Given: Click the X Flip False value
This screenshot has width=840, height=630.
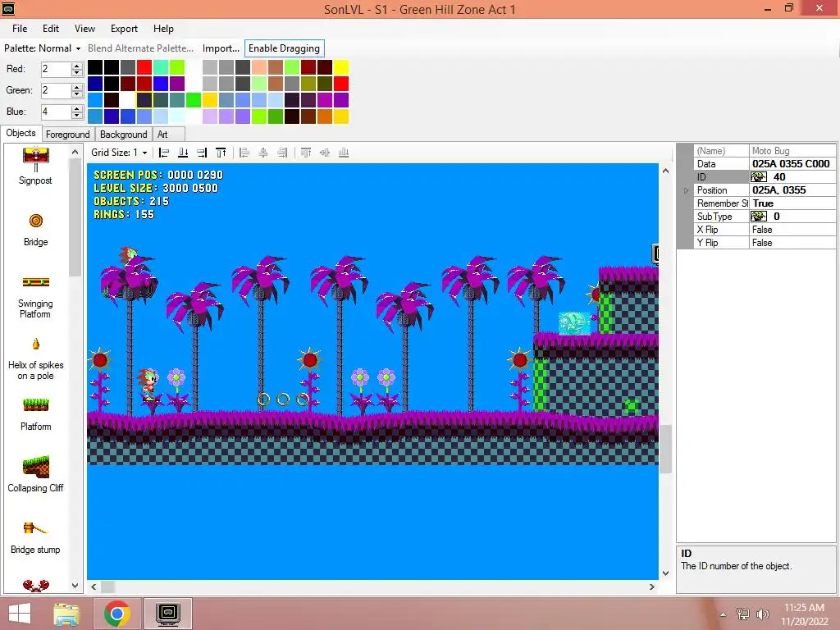Looking at the screenshot, I should pyautogui.click(x=792, y=230).
